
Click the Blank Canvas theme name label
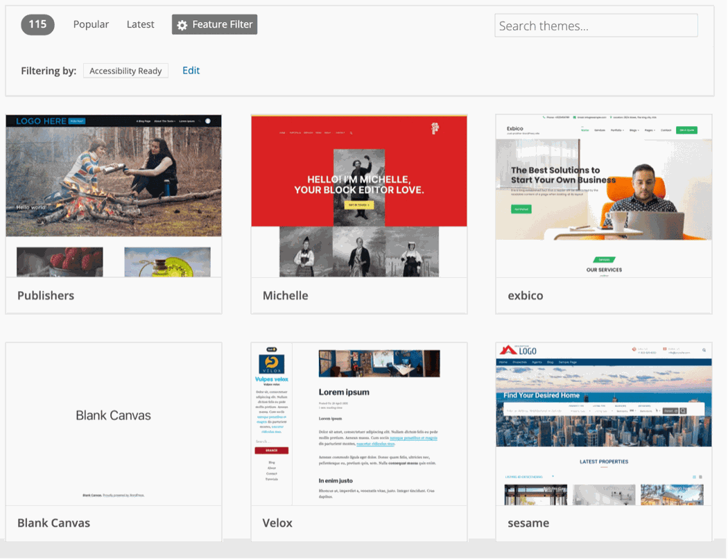tap(53, 523)
